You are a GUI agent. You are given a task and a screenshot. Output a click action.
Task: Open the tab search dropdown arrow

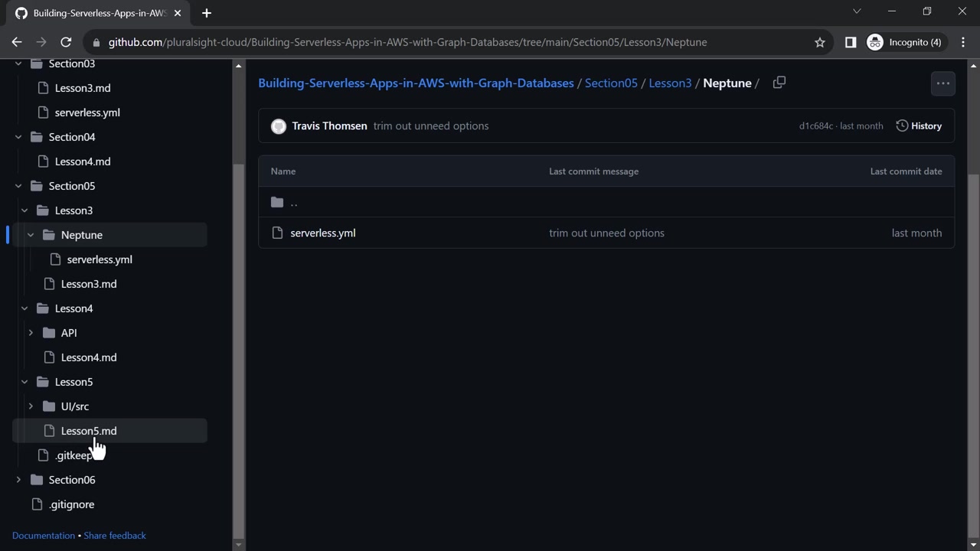857,11
